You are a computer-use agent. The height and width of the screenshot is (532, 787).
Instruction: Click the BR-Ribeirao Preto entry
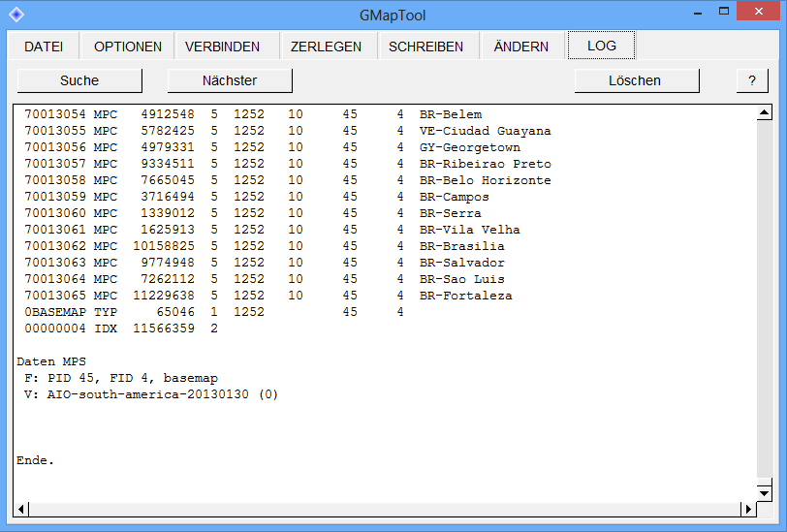click(288, 164)
